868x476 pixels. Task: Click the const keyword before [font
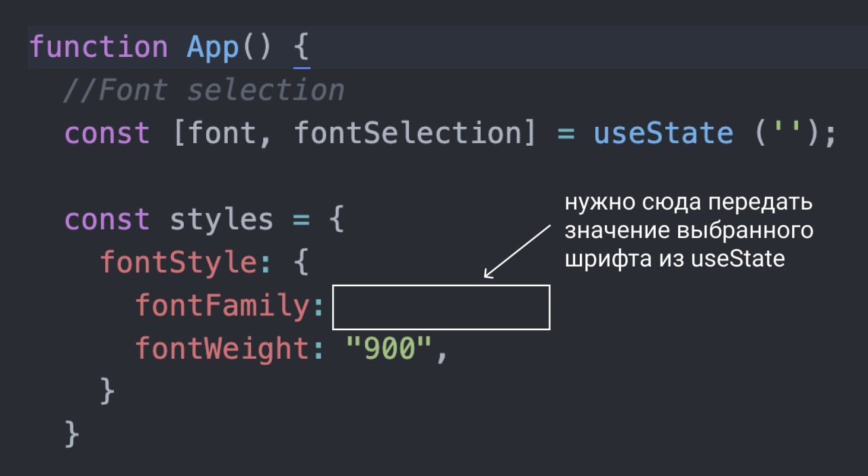pos(107,133)
